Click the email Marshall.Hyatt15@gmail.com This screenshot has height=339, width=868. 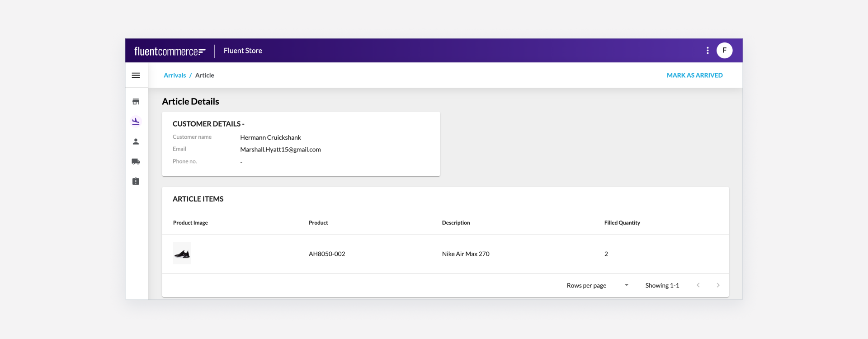pos(280,150)
